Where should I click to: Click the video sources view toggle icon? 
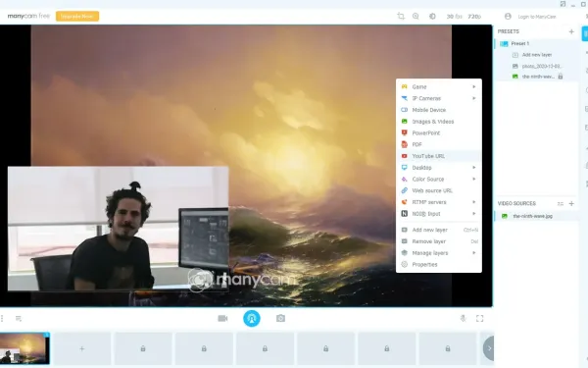pyautogui.click(x=561, y=203)
